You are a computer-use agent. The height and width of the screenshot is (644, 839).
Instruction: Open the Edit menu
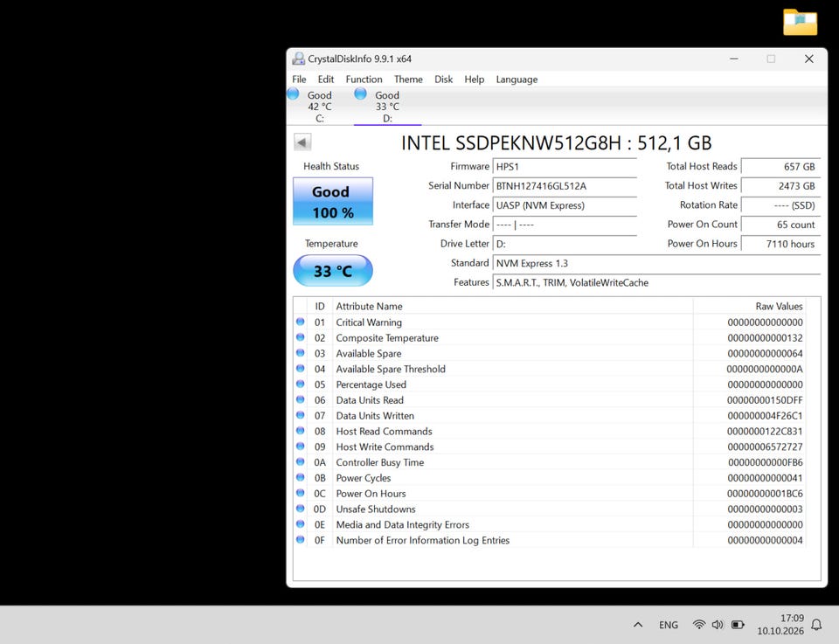[x=326, y=80]
